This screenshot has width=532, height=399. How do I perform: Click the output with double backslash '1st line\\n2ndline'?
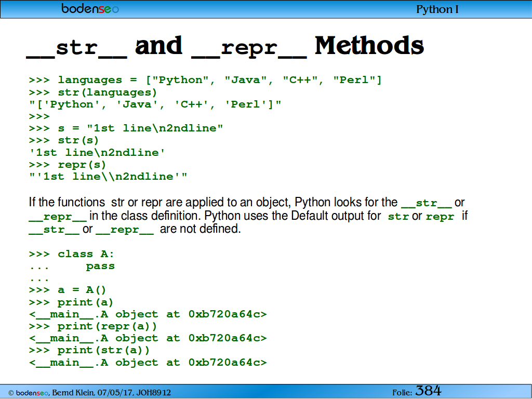(x=108, y=177)
